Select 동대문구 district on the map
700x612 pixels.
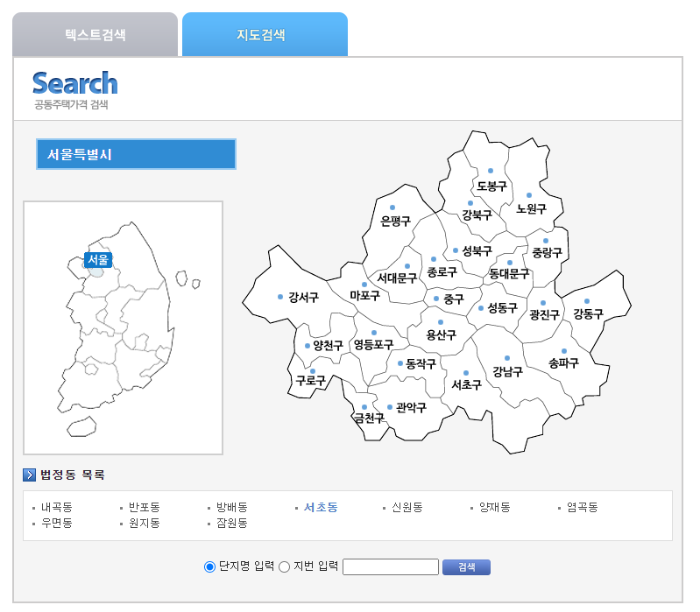[x=509, y=273]
